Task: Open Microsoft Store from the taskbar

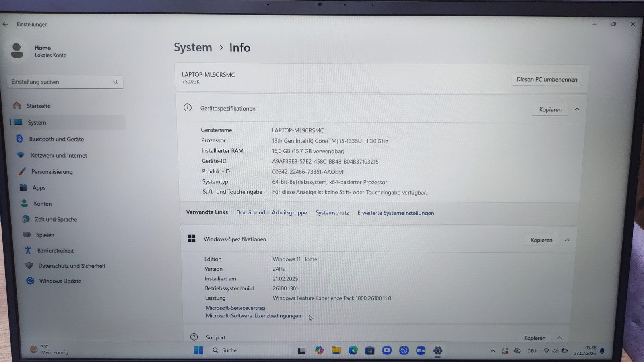Action: [370, 351]
